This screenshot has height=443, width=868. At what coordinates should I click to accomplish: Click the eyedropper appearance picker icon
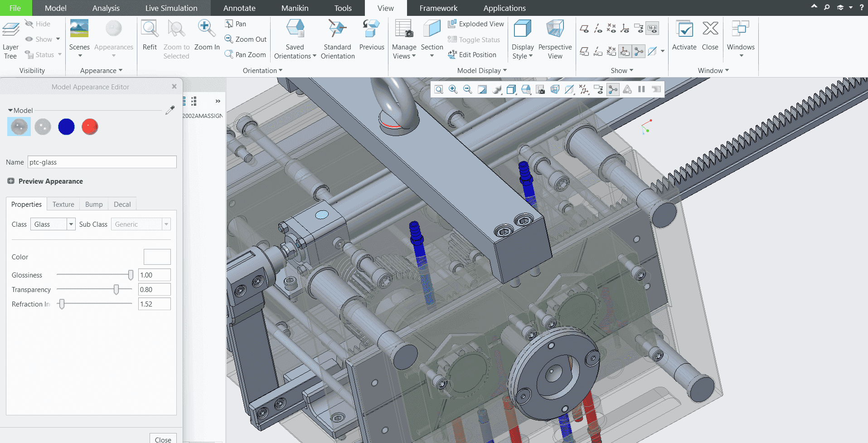(x=170, y=110)
